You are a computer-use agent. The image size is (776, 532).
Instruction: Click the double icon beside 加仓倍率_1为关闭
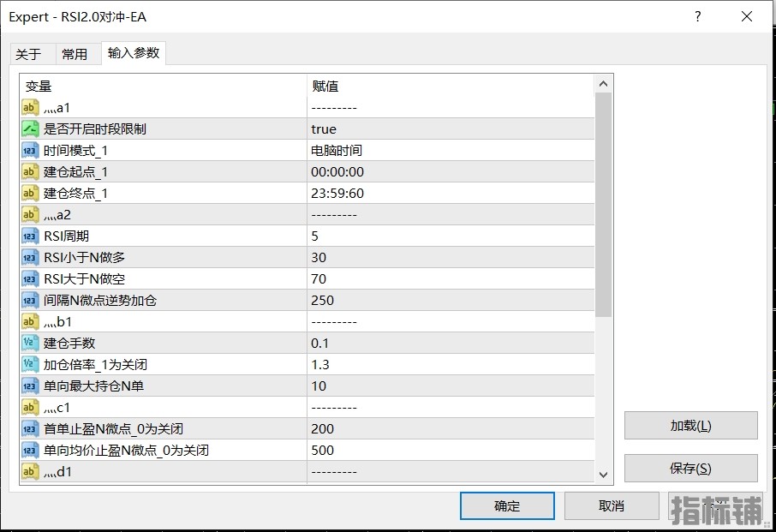30,365
